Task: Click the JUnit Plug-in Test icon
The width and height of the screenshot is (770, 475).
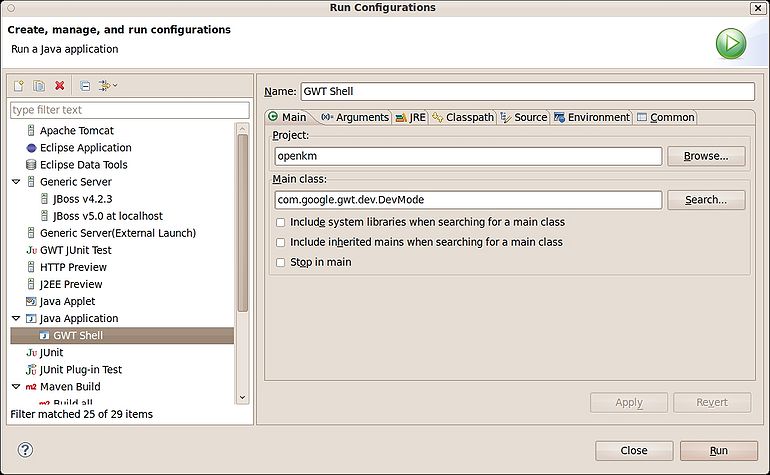Action: point(31,369)
